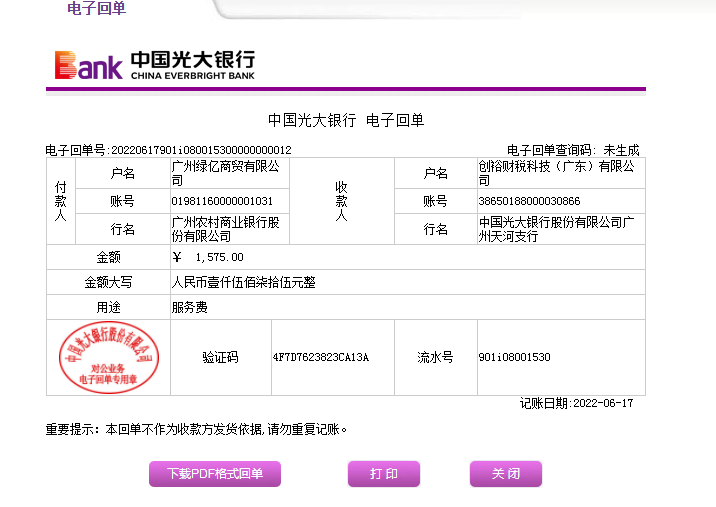The image size is (716, 507).
Task: Click verification code 4F7D7623823CA13A
Action: 320,357
